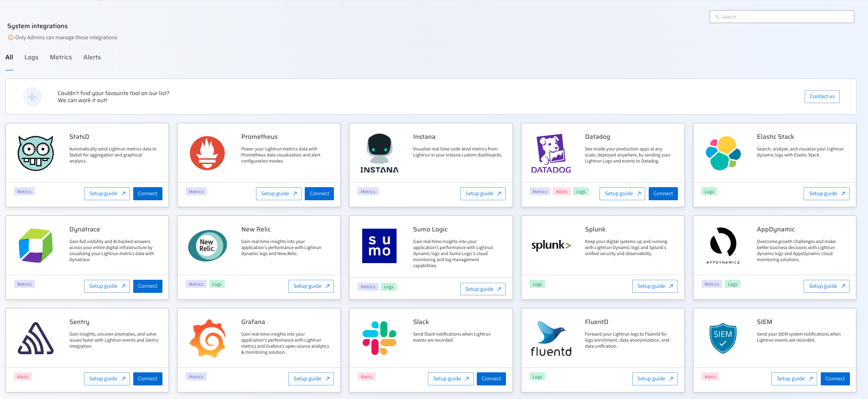Click the AppDynamics logo
The image size is (868, 399).
tap(723, 246)
